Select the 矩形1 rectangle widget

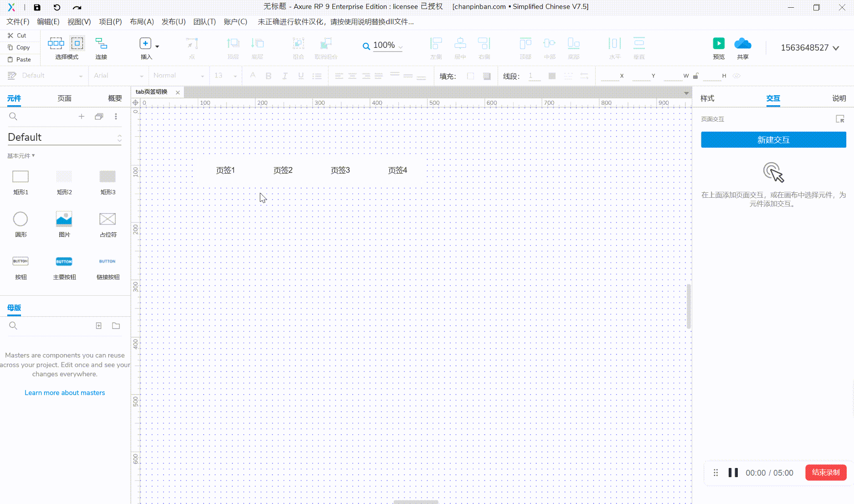coord(21,182)
